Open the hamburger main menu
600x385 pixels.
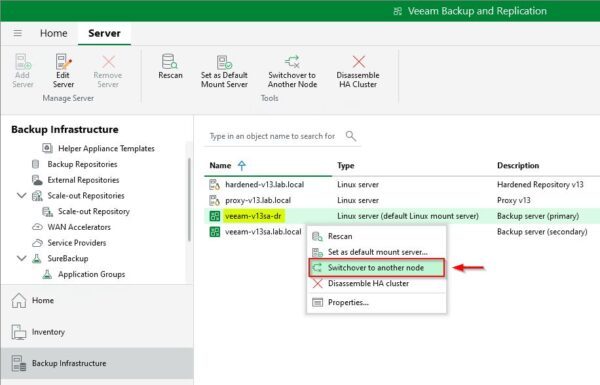[x=18, y=33]
